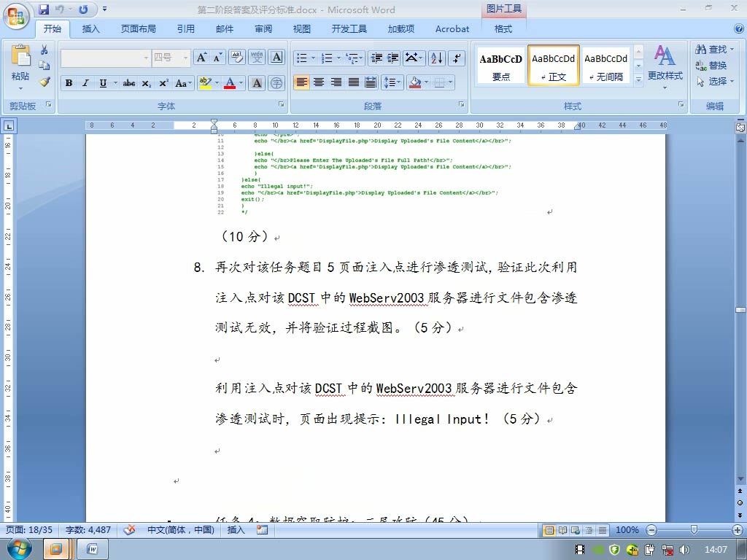Click the distributed alignment icon
This screenshot has height=560, width=747.
[371, 82]
